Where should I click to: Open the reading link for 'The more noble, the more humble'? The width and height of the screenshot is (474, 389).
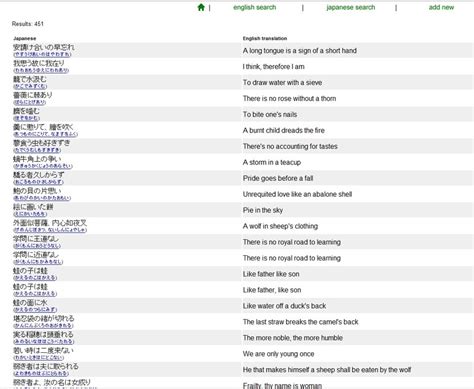coord(44,342)
